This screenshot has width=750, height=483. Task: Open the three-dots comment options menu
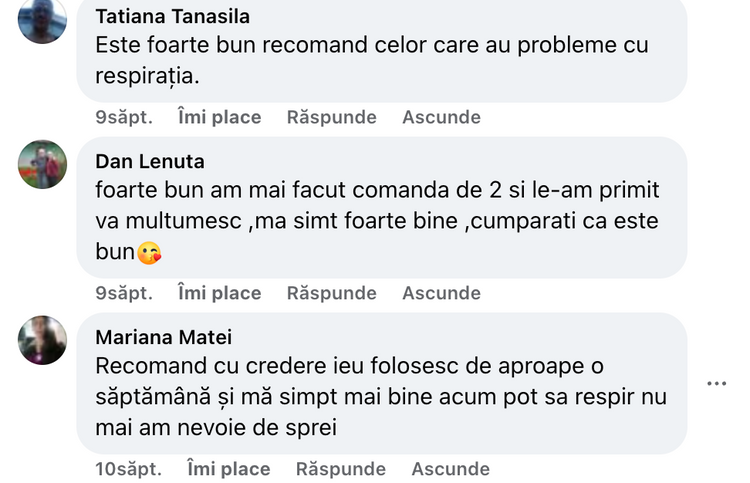point(716,383)
